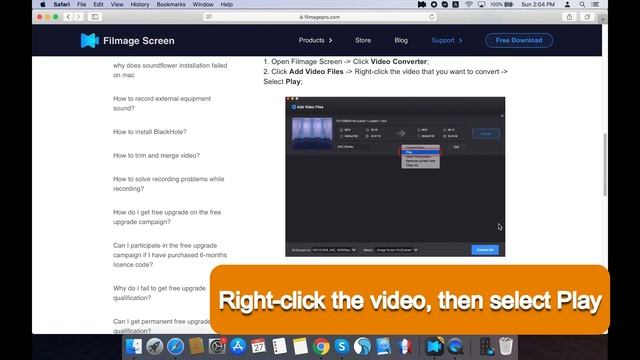640x360 pixels.
Task: Open the History menu
Action: [140, 4]
